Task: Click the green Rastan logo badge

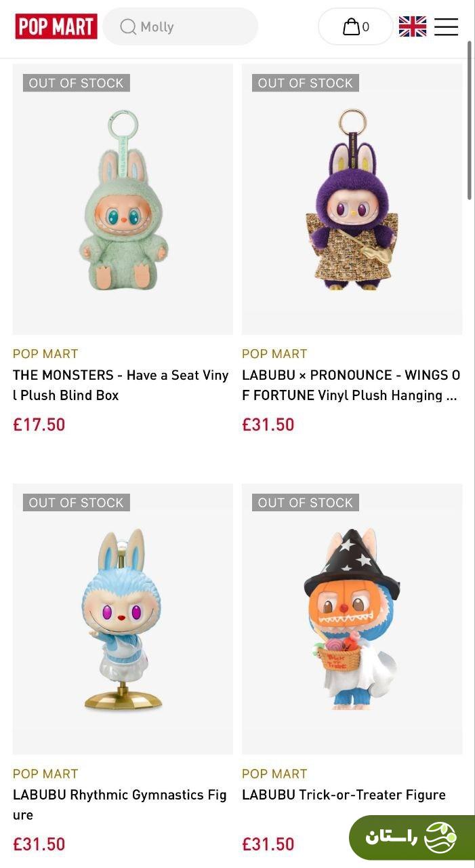Action: pos(411,837)
